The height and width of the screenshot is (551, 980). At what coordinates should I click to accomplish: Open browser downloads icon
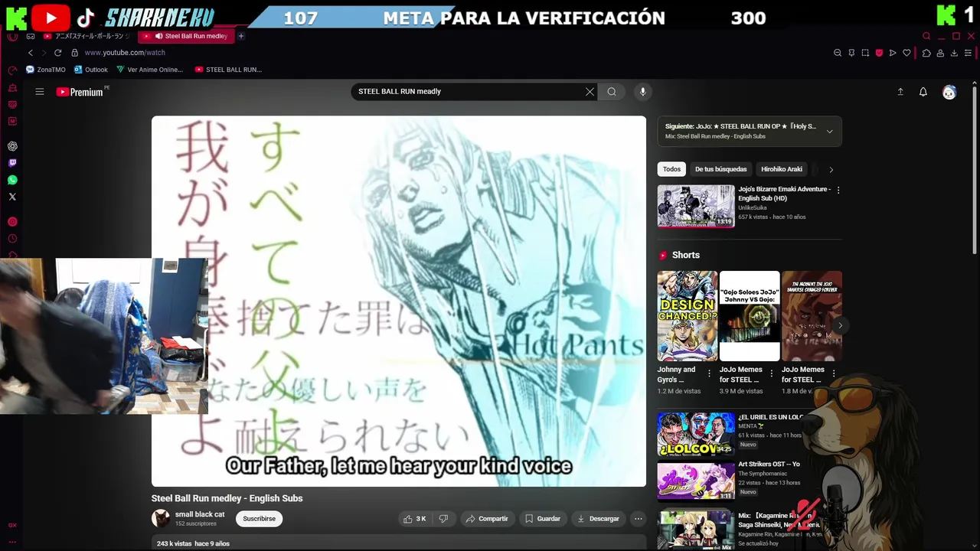point(954,53)
